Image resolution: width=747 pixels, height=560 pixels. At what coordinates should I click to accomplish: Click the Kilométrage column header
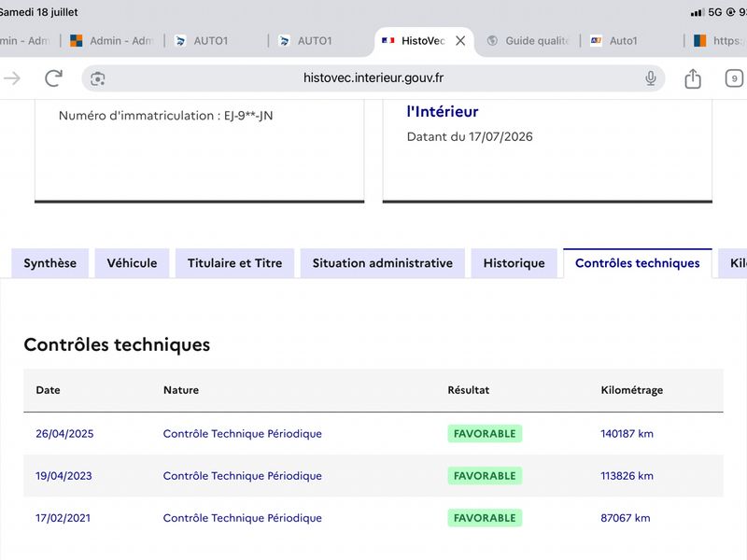pyautogui.click(x=632, y=390)
